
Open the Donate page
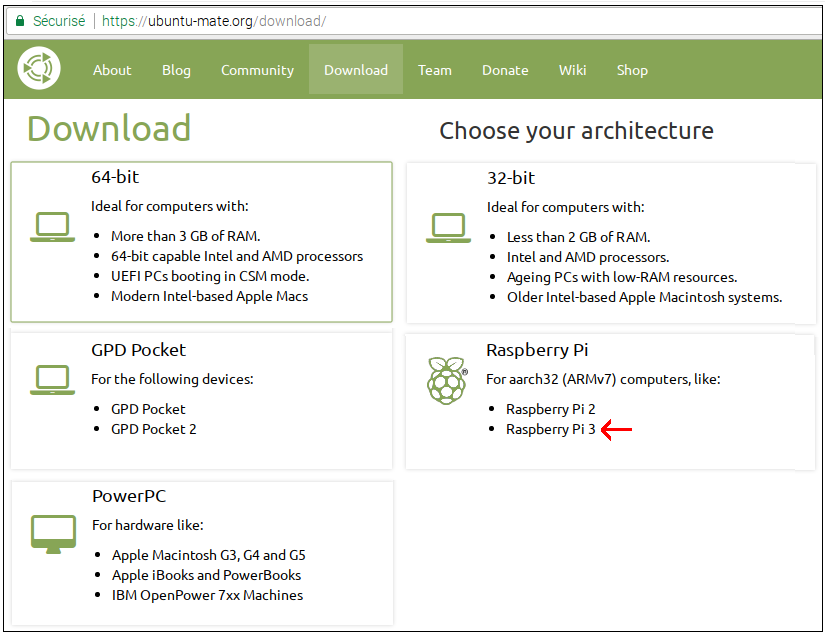tap(505, 70)
